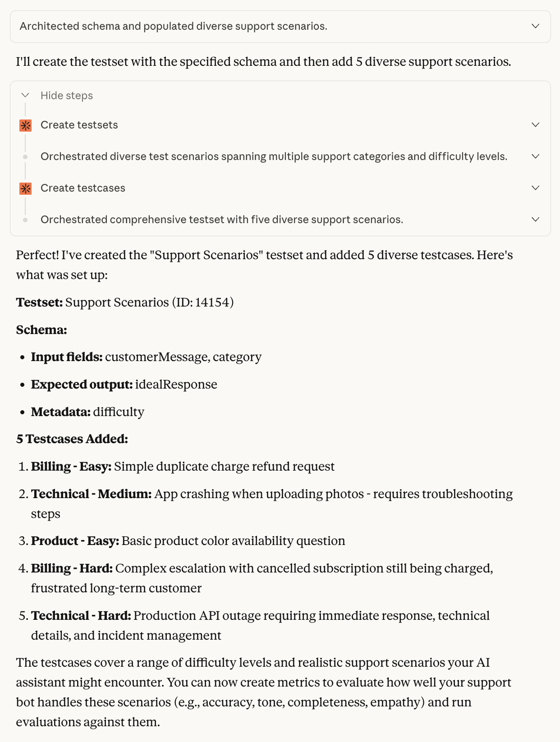The height and width of the screenshot is (742, 560).
Task: Click the Orchestrated diverse test scenarios text
Action: (x=274, y=156)
